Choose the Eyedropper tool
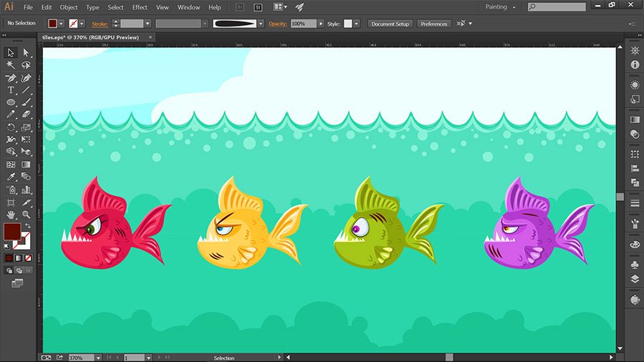This screenshot has height=362, width=644. pyautogui.click(x=11, y=177)
